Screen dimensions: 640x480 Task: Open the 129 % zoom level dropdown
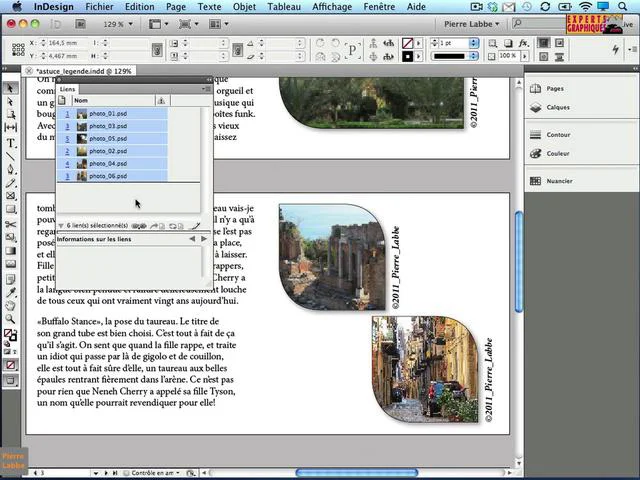click(118, 24)
